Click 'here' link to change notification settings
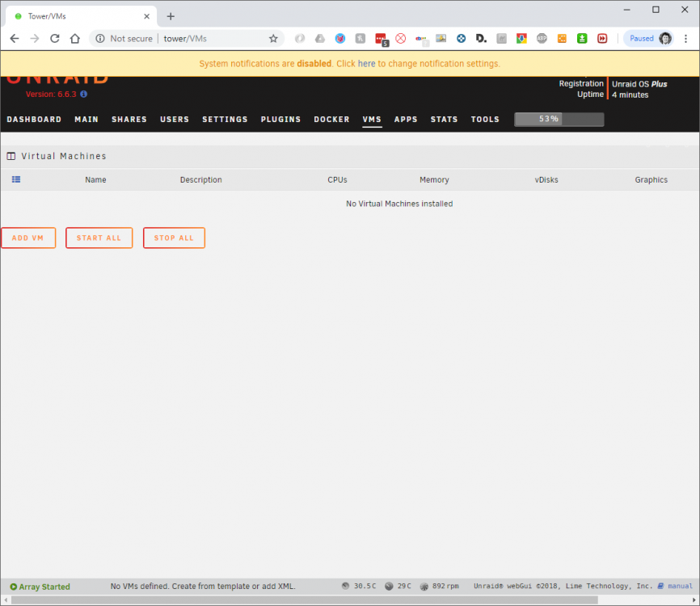Screen dimensions: 700x606 point(366,64)
